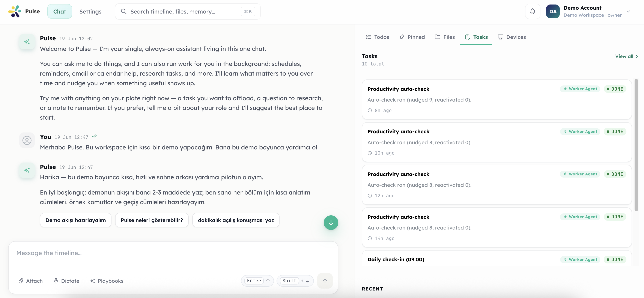Click Worker Agent badge on 10h ago task
644x298 pixels.
click(580, 131)
